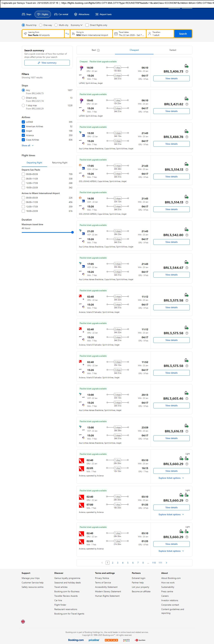Go to next results page arrow
The height and width of the screenshot is (644, 214).
pos(167,563)
